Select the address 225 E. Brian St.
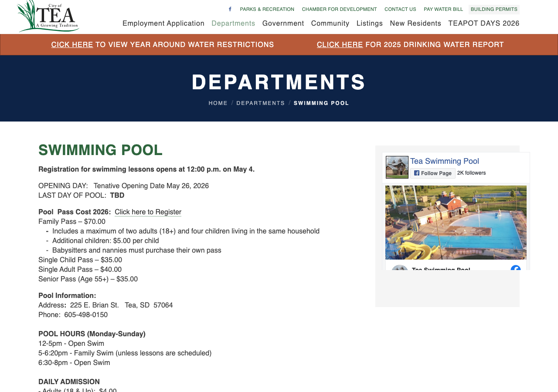558x392 pixels. coord(95,305)
